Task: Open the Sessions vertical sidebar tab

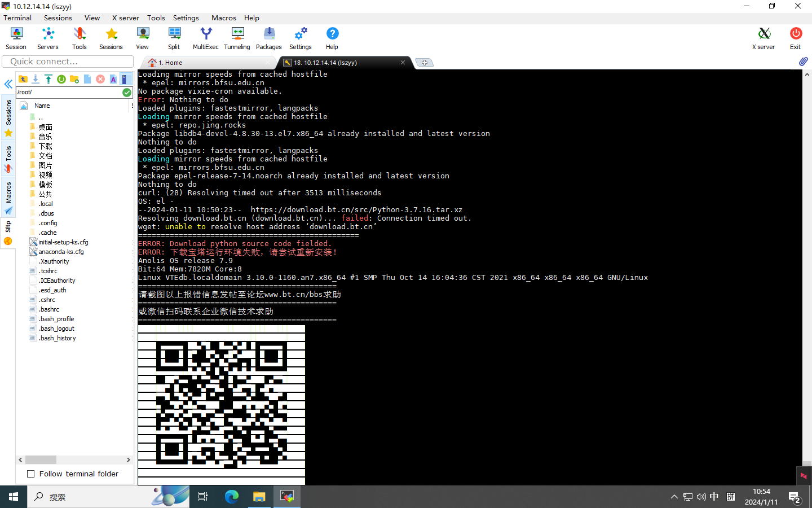Action: tap(8, 118)
